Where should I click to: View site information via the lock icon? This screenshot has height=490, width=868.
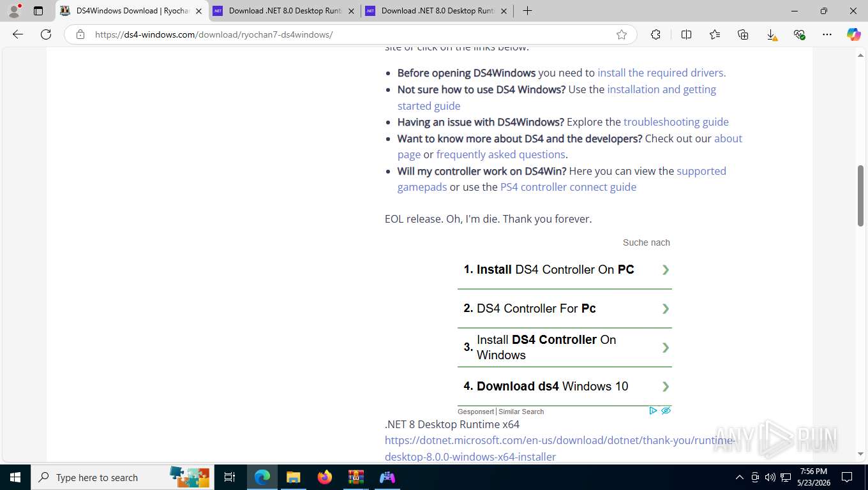(80, 34)
